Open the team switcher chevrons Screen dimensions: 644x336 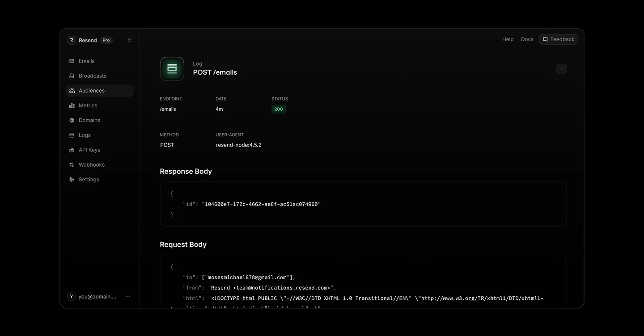click(129, 40)
